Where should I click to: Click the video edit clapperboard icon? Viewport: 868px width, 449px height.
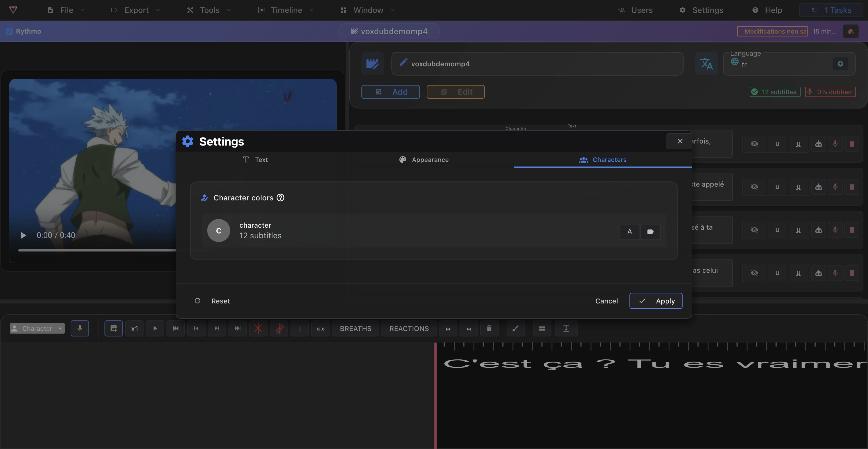[x=373, y=64]
